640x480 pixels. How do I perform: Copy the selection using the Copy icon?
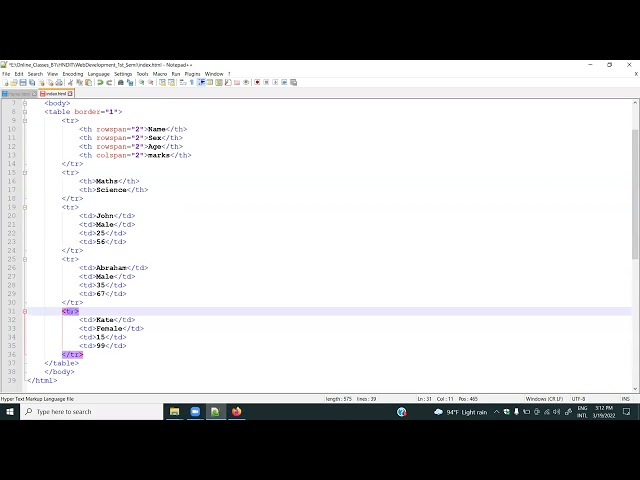(x=79, y=82)
